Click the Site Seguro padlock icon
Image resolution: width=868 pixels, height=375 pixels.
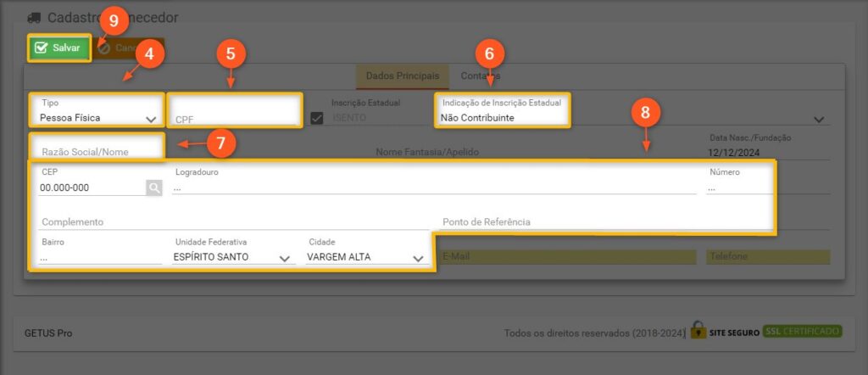(x=698, y=331)
